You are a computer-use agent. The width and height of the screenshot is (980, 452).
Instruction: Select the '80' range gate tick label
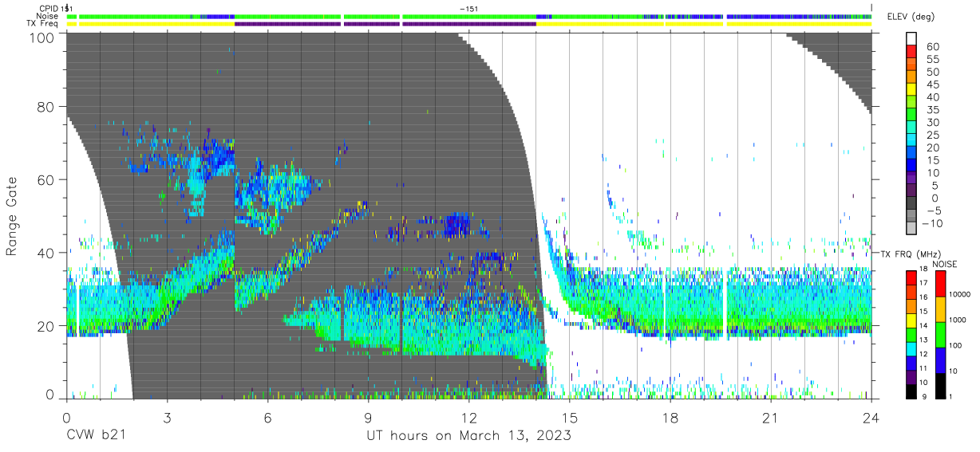pyautogui.click(x=46, y=107)
